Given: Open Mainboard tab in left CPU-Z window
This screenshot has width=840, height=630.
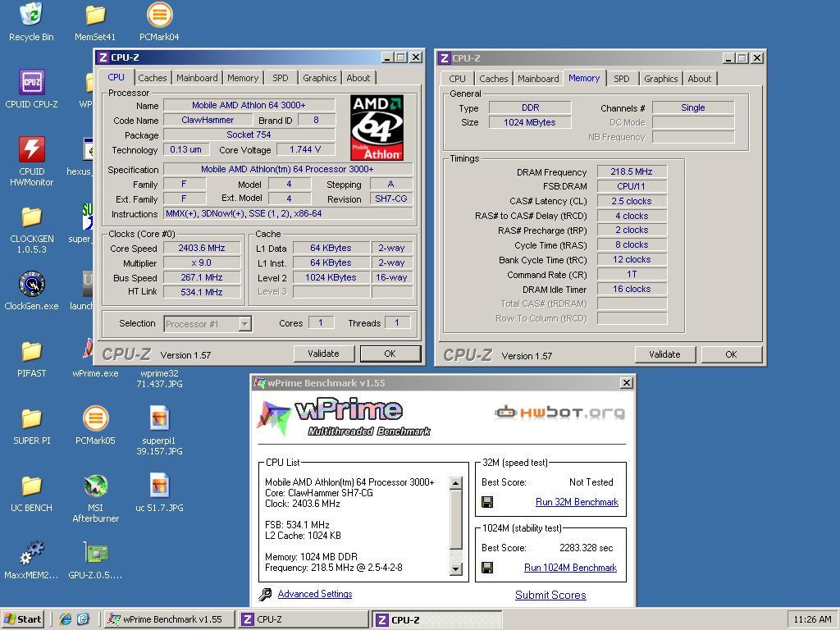Looking at the screenshot, I should click(x=197, y=78).
